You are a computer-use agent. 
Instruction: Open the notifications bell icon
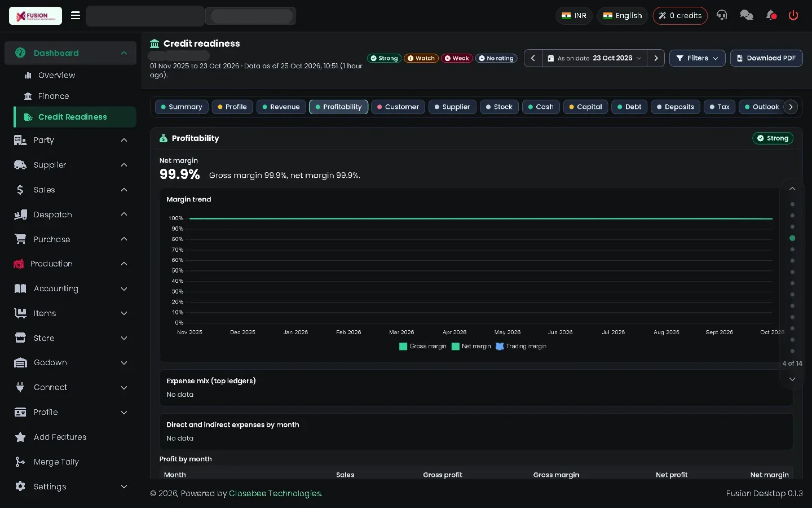pos(771,15)
